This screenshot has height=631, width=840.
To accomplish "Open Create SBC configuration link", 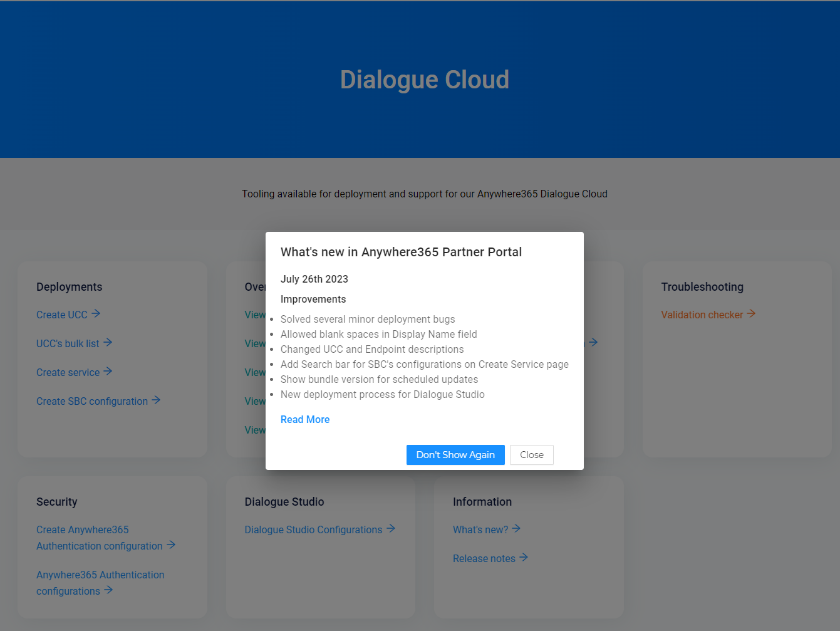I will (92, 401).
